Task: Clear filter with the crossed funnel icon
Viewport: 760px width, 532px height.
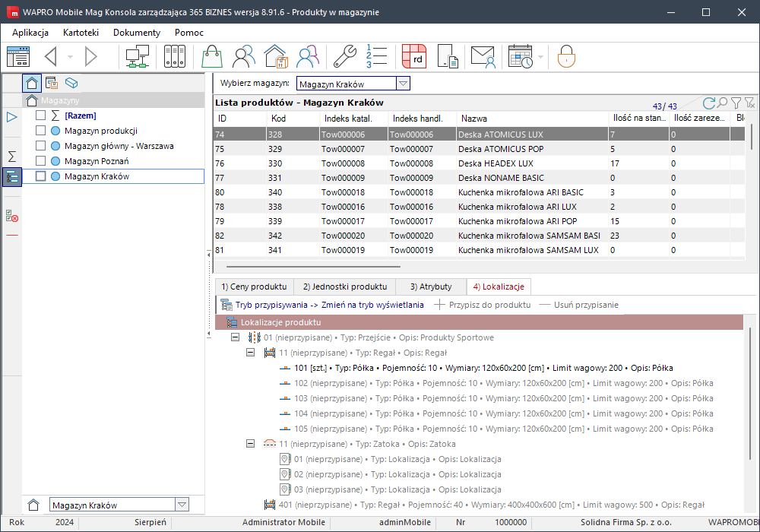Action: tap(750, 103)
